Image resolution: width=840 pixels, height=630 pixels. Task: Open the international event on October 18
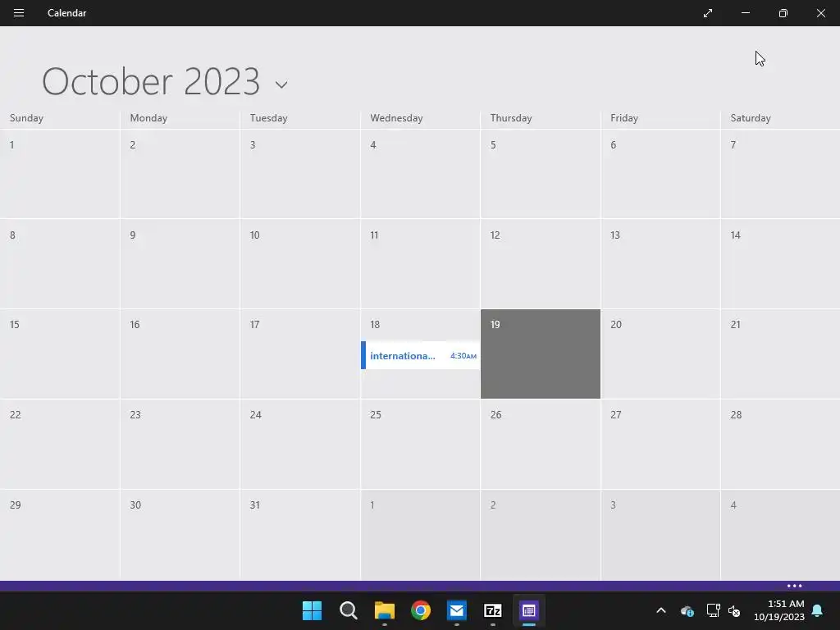pos(421,355)
